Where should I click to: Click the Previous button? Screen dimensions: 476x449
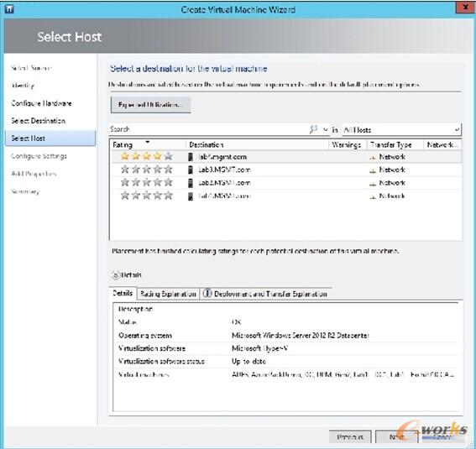click(x=350, y=437)
